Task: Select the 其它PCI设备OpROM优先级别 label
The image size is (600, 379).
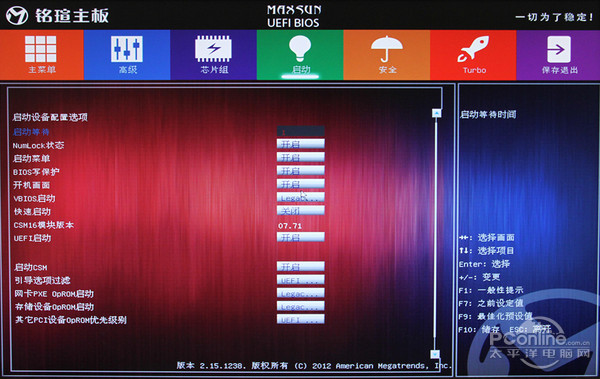Action: click(70, 320)
